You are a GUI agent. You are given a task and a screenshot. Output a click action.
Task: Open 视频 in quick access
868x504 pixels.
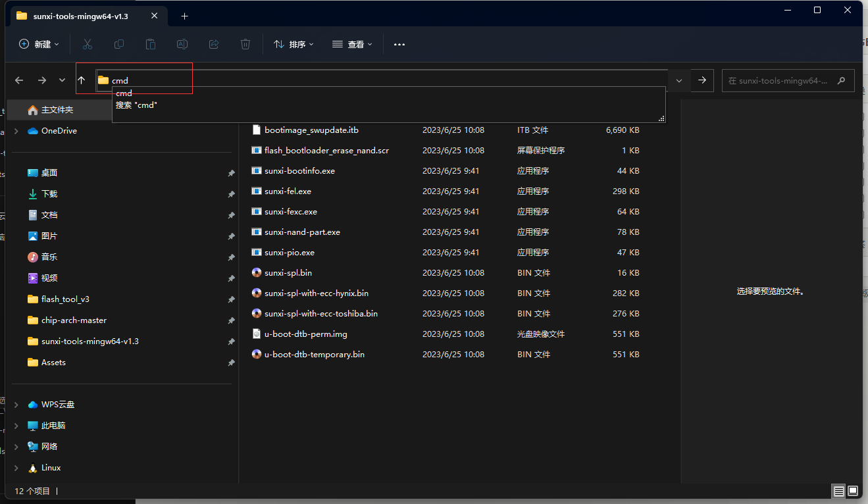49,278
